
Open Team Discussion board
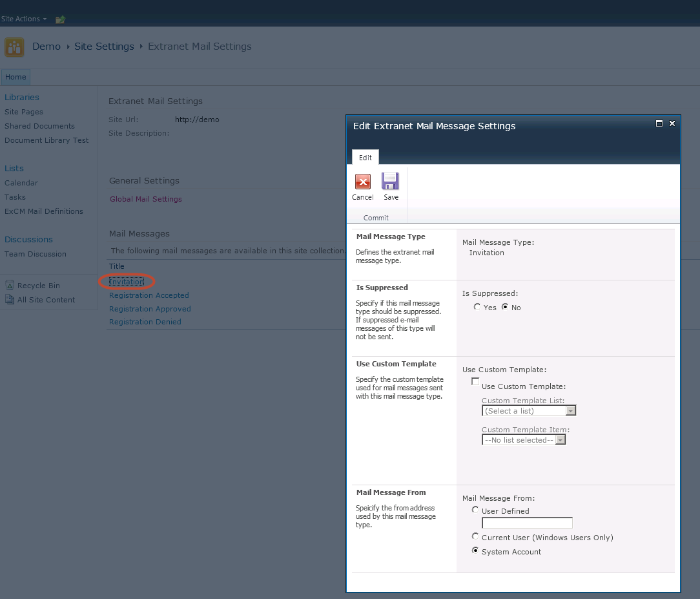[x=36, y=254]
